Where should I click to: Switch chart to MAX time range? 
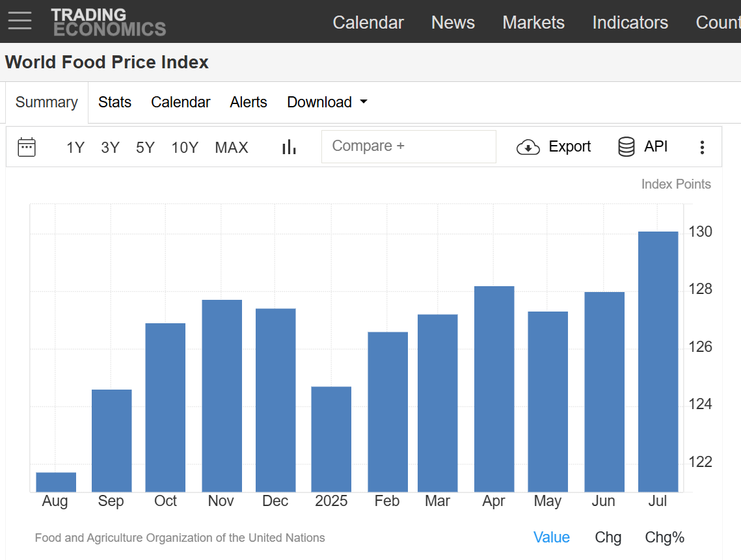(x=231, y=148)
